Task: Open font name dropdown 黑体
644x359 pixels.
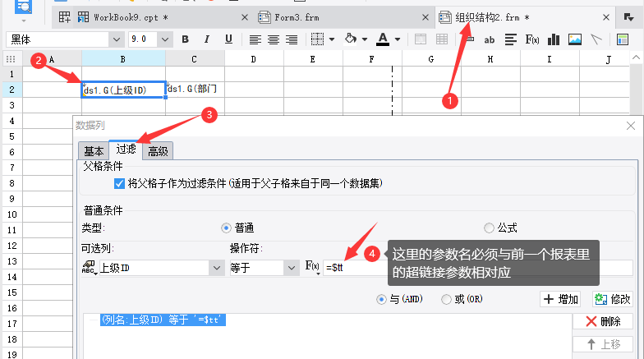Action: pos(117,39)
